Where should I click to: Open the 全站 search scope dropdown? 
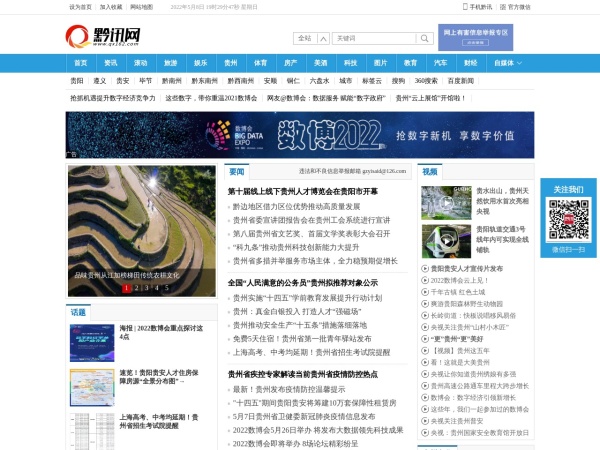(x=311, y=38)
